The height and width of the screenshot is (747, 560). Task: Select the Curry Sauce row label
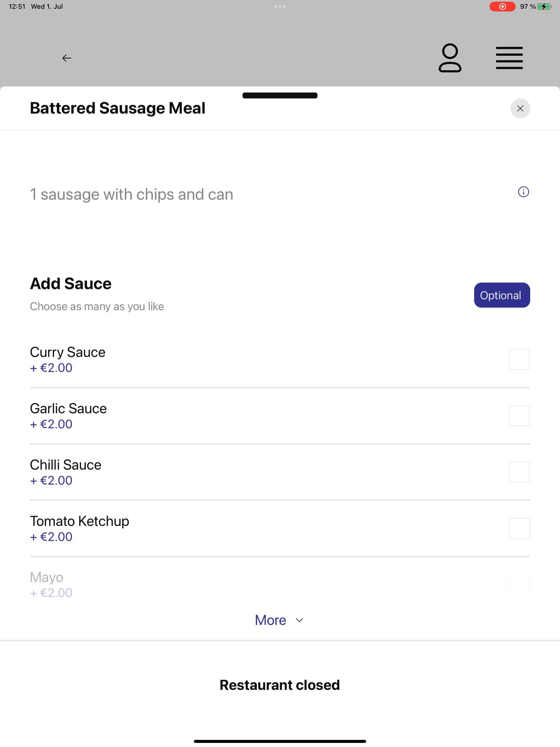tap(68, 352)
